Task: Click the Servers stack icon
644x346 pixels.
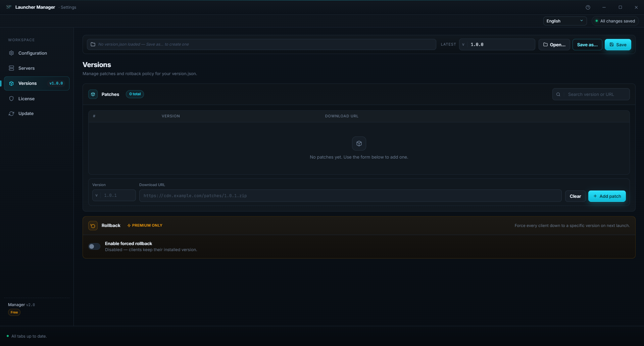Action: coord(11,68)
